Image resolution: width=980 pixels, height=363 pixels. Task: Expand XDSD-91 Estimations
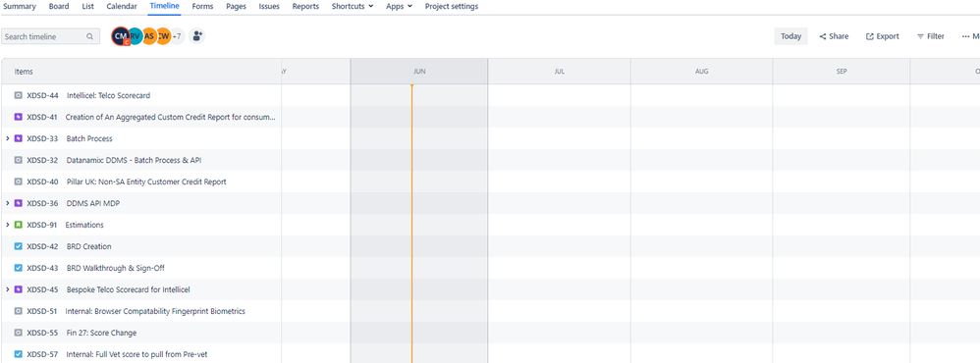(x=8, y=225)
